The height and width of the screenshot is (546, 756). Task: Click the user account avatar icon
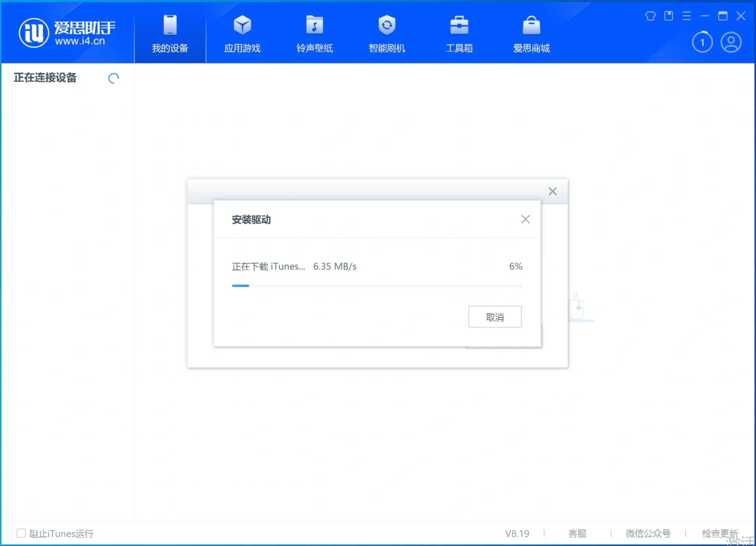click(731, 42)
